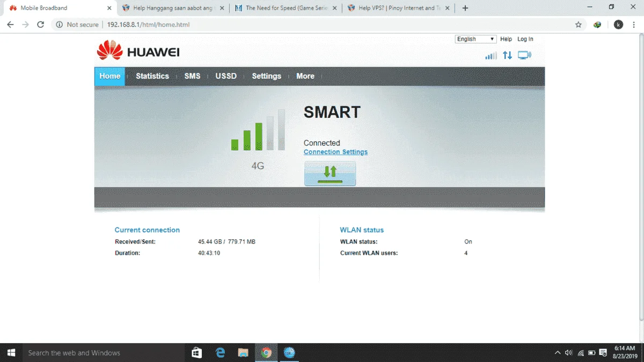This screenshot has height=362, width=644.
Task: Click the Not secure site info indicator
Action: pyautogui.click(x=77, y=25)
